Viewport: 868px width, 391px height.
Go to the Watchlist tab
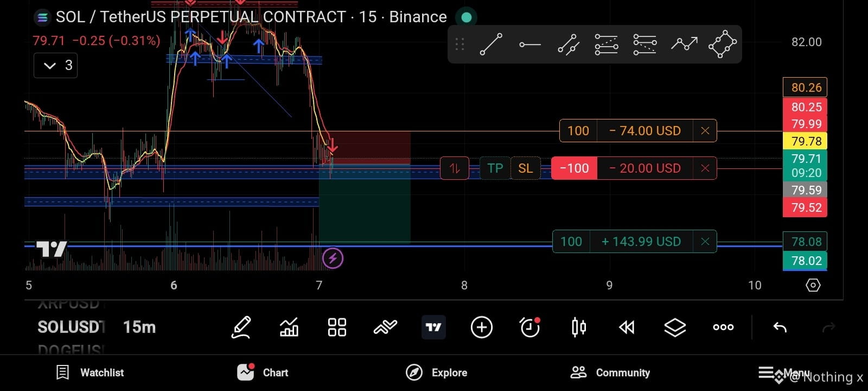90,373
